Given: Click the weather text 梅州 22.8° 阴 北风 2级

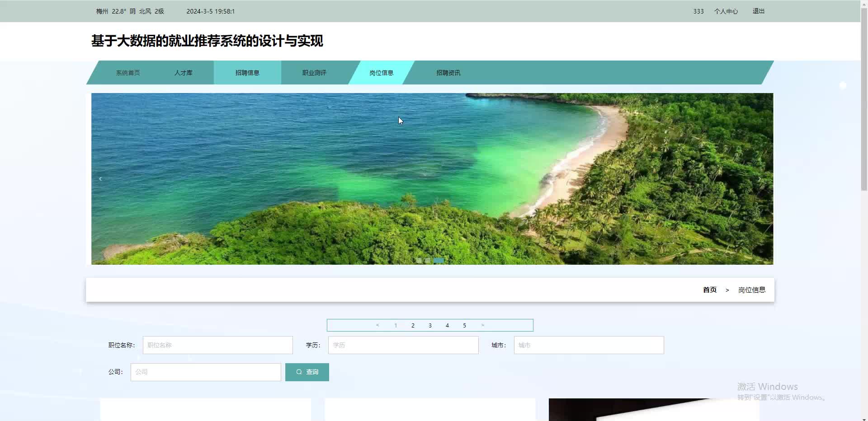Looking at the screenshot, I should tap(130, 11).
